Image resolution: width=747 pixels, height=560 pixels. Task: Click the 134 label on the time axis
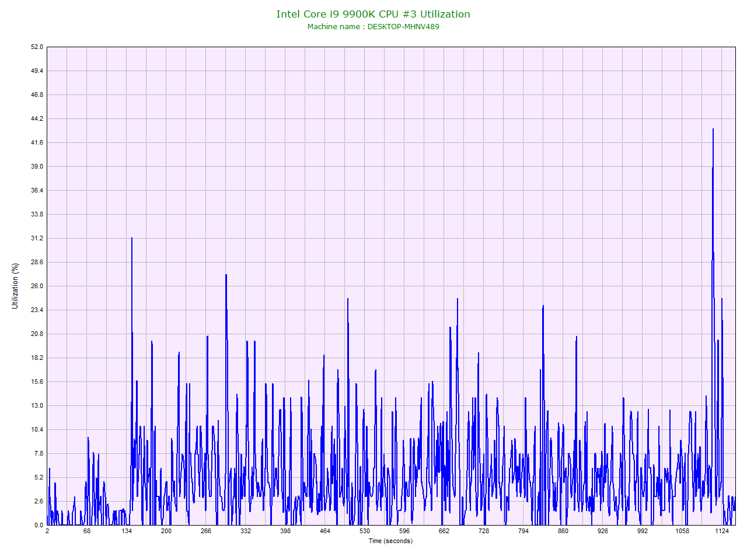click(127, 531)
